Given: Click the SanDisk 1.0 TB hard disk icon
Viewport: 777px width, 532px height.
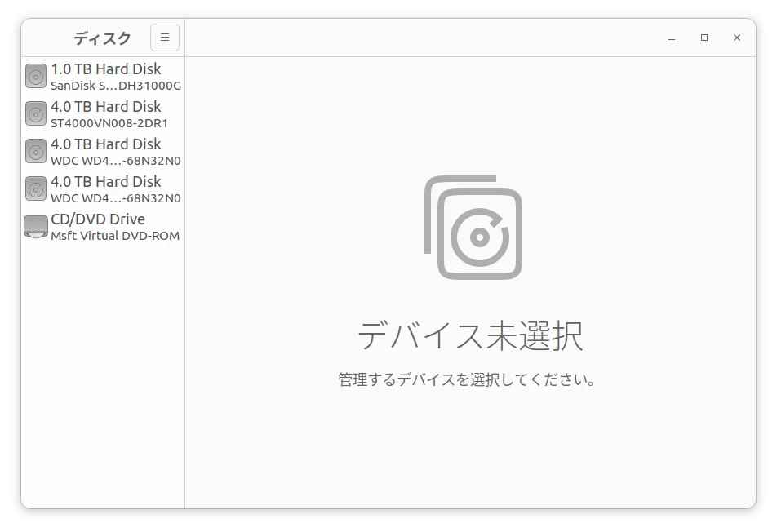Looking at the screenshot, I should click(x=36, y=76).
